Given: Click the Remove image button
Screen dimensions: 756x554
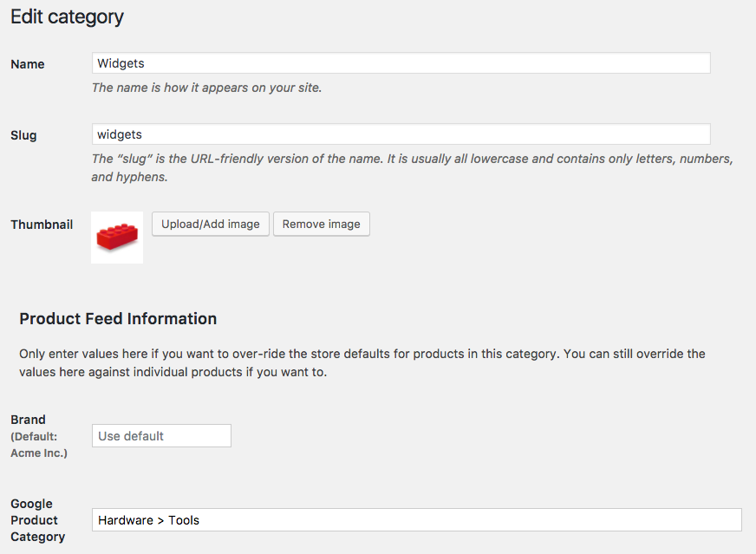Looking at the screenshot, I should click(x=322, y=224).
